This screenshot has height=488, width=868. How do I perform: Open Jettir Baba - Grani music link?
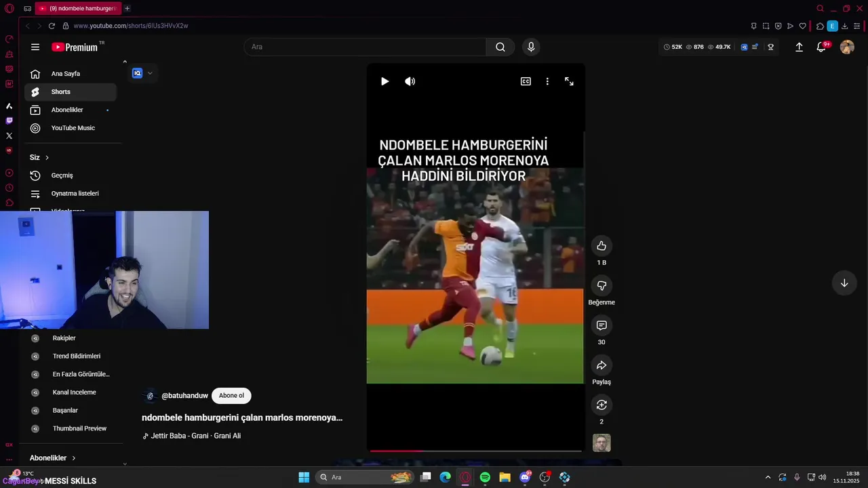coord(195,436)
